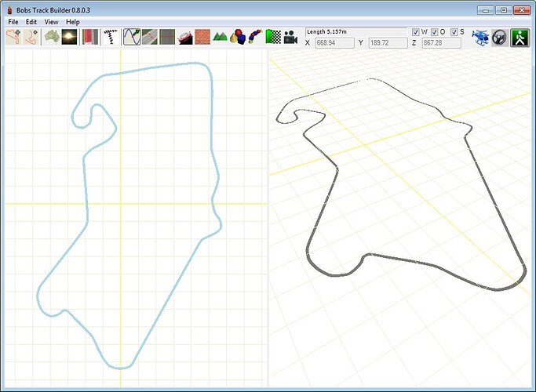
Task: Select the second track path tool
Action: point(31,37)
